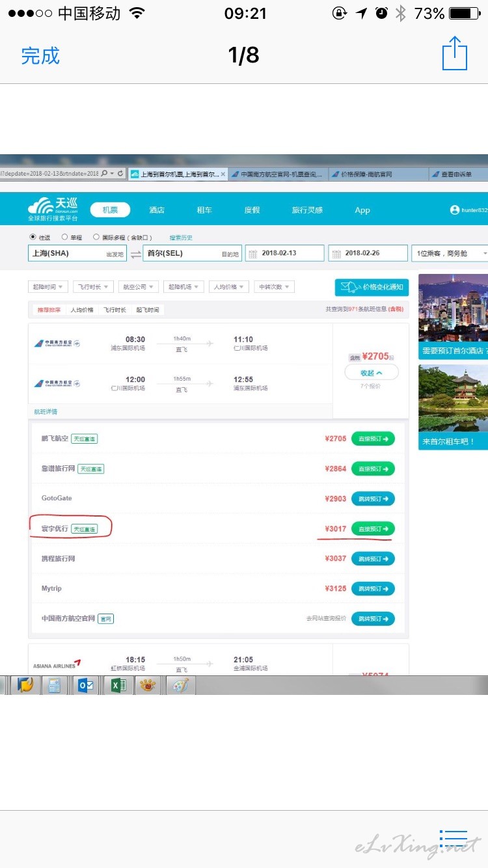488x868 pixels.
Task: Open the address bar dropdown arrow
Action: coord(112,174)
